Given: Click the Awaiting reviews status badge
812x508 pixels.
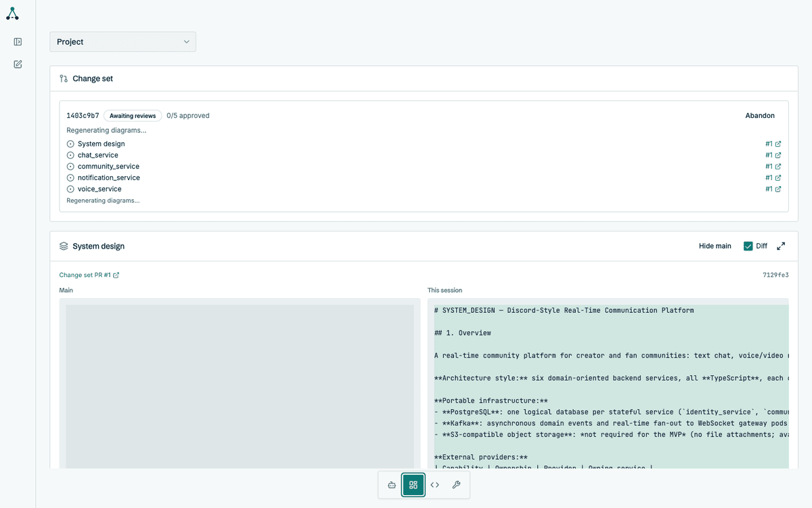Looking at the screenshot, I should 133,116.
